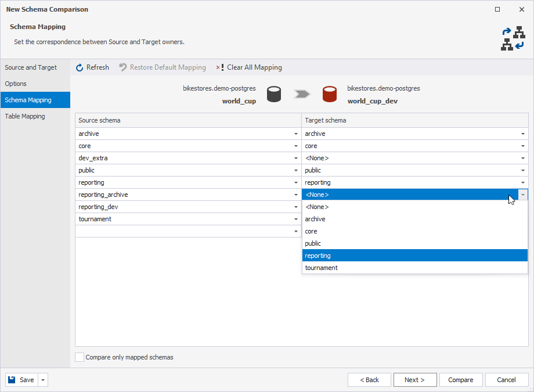The image size is (534, 392).
Task: Select the tournament source schema cell
Action: [x=188, y=219]
